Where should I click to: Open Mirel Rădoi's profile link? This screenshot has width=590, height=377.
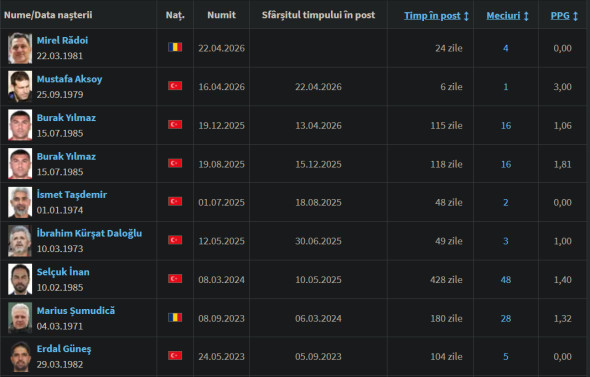[62, 40]
